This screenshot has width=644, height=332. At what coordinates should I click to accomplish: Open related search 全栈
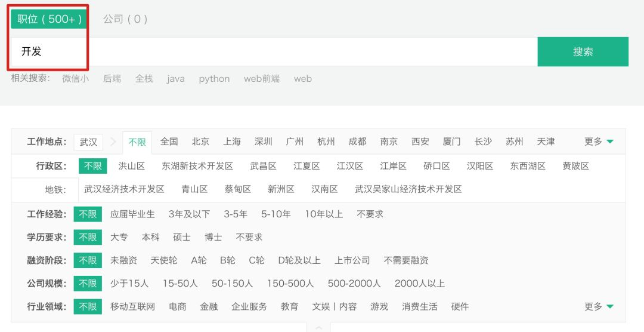coord(144,79)
